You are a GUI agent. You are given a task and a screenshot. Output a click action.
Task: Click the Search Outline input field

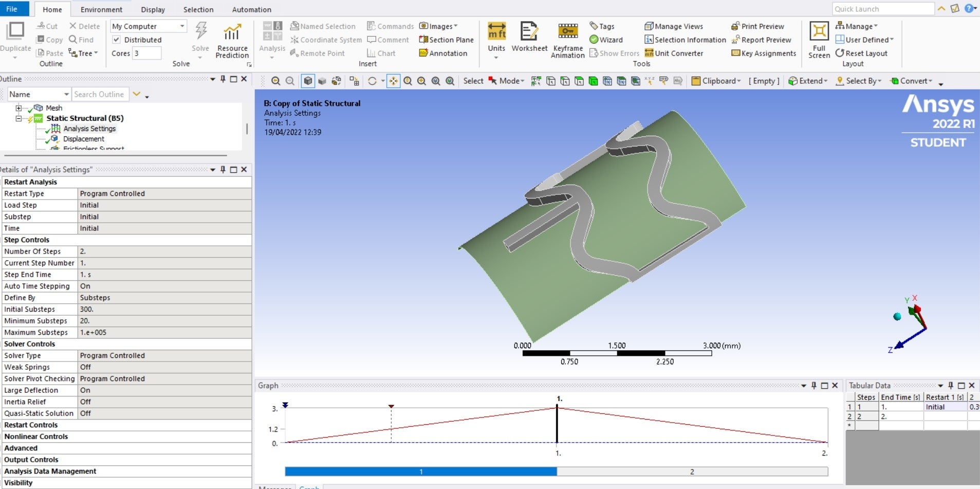coord(99,94)
